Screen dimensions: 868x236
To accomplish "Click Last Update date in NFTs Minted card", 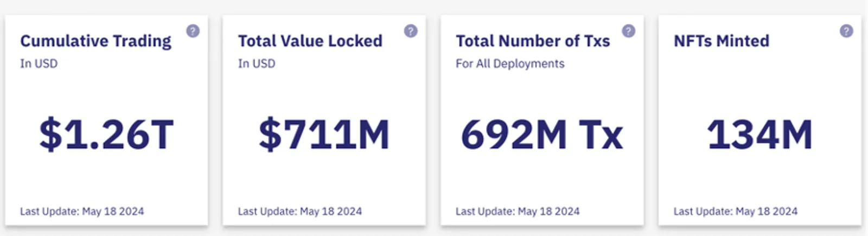I will point(736,211).
